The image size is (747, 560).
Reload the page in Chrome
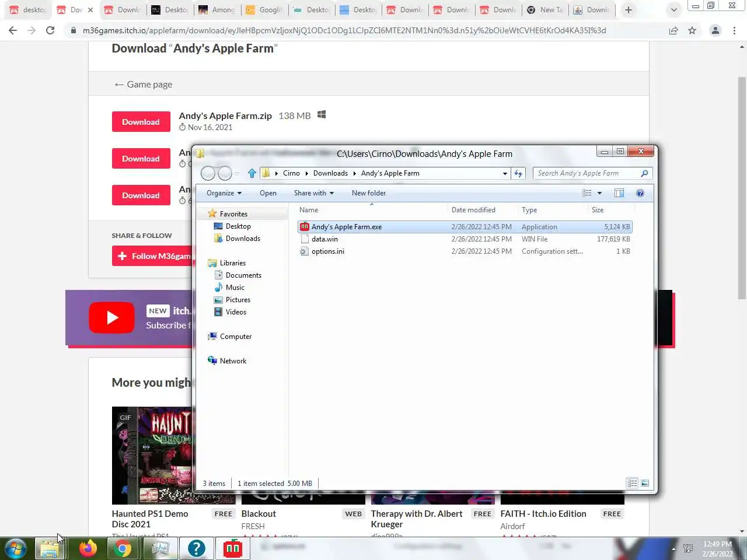[50, 30]
